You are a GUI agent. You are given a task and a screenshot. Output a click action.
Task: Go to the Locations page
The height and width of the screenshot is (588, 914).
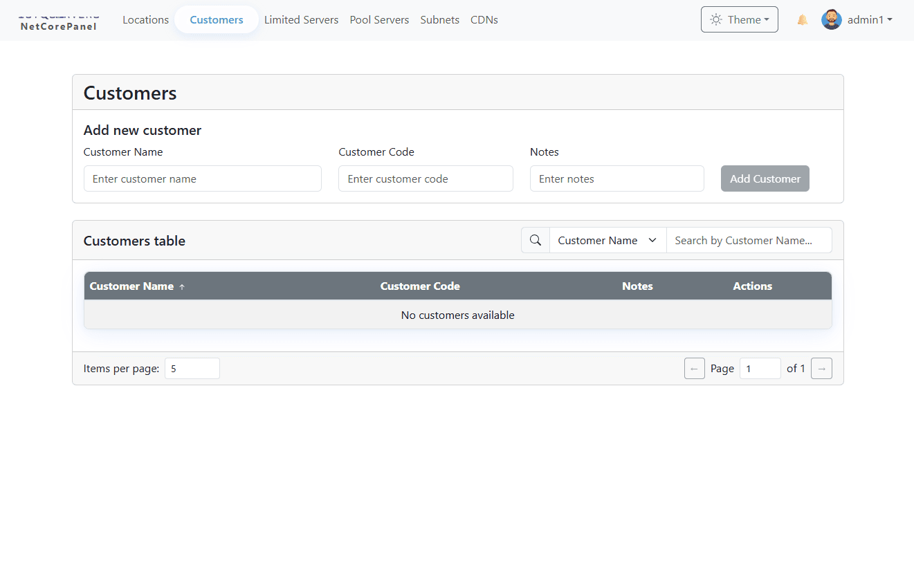click(146, 20)
